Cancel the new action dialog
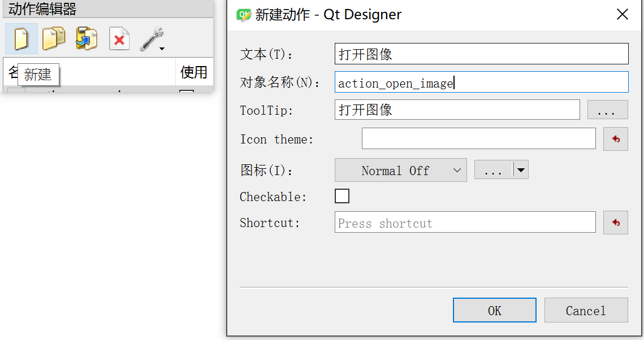 coord(586,310)
